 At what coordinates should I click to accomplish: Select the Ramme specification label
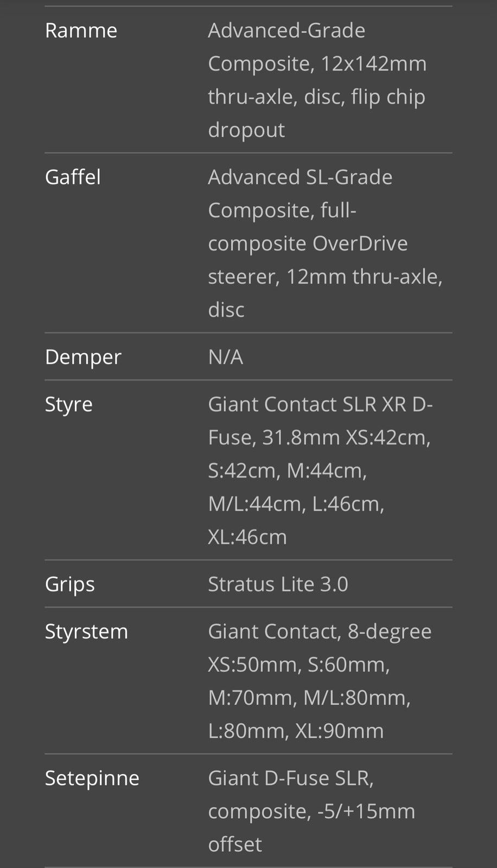[81, 30]
